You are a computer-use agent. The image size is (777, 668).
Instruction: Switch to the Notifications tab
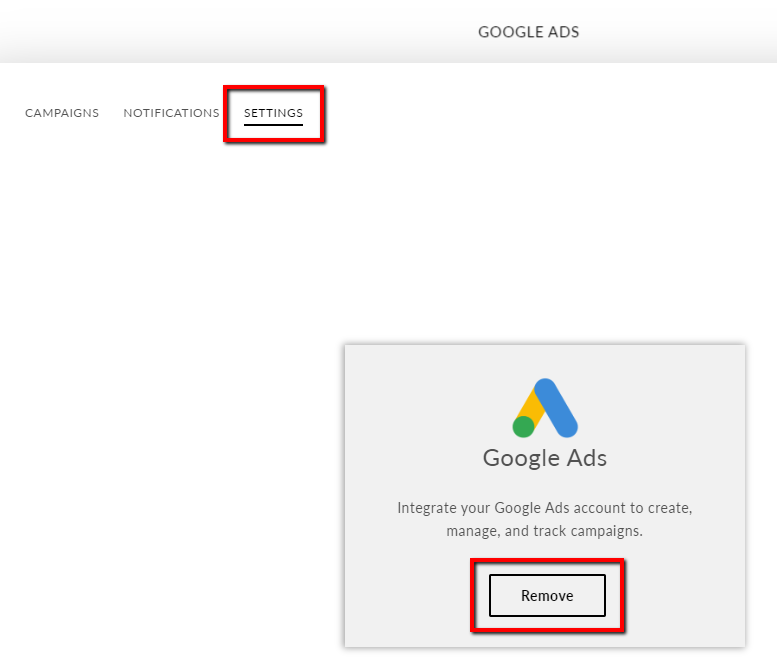click(x=171, y=113)
